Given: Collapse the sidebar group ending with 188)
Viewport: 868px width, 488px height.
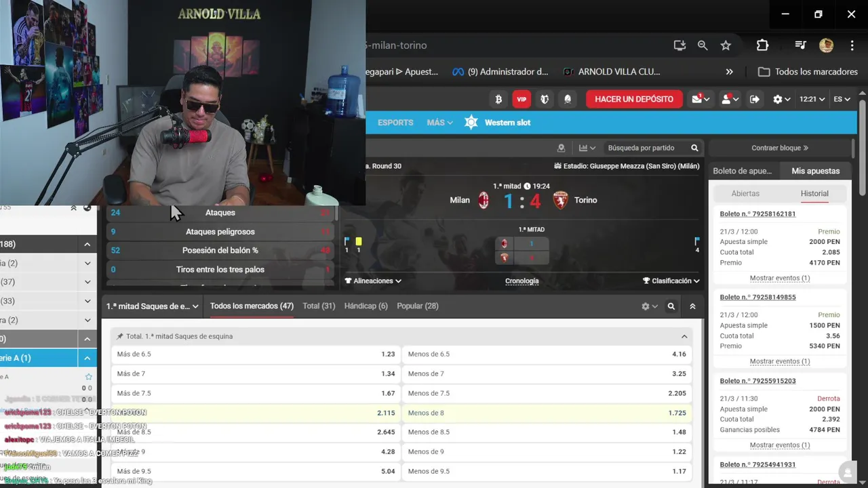Looking at the screenshot, I should coord(87,244).
